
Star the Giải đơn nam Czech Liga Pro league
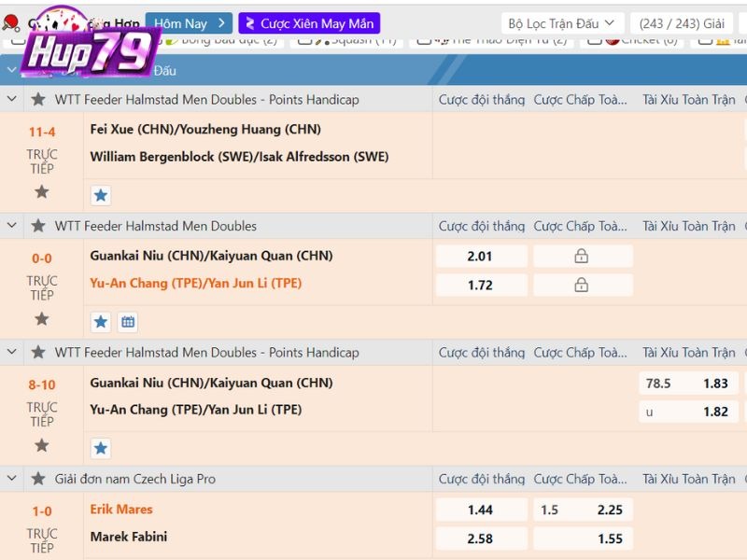click(x=38, y=479)
